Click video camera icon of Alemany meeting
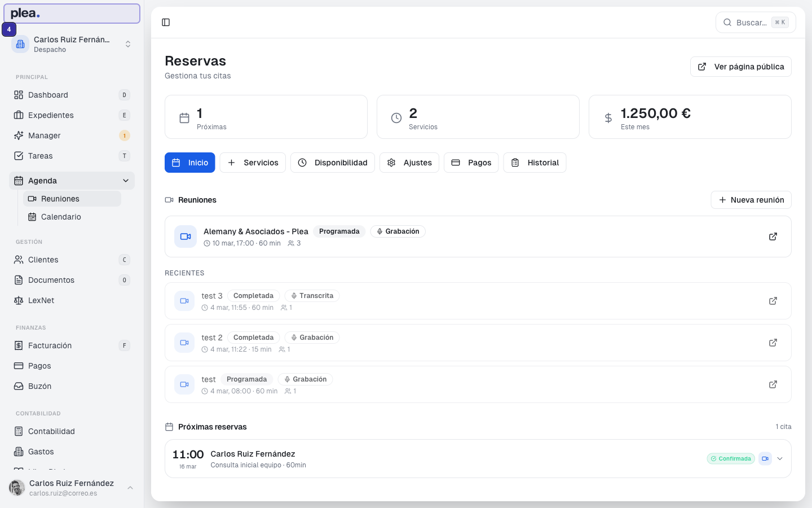 coord(186,237)
